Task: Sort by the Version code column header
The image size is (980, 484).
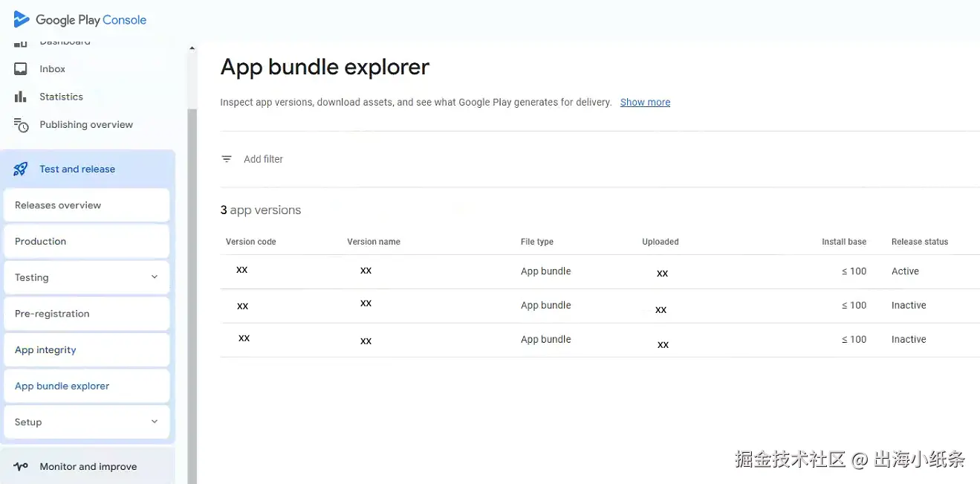Action: coord(251,242)
